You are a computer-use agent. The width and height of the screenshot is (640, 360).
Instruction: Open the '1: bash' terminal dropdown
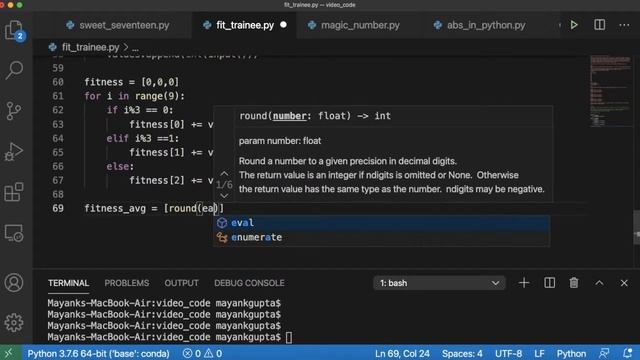(439, 283)
